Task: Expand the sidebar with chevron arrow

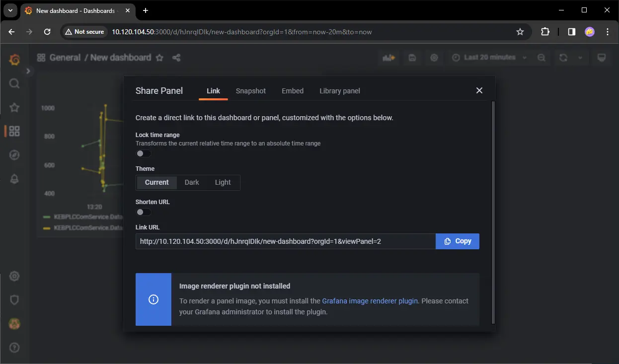Action: click(28, 71)
